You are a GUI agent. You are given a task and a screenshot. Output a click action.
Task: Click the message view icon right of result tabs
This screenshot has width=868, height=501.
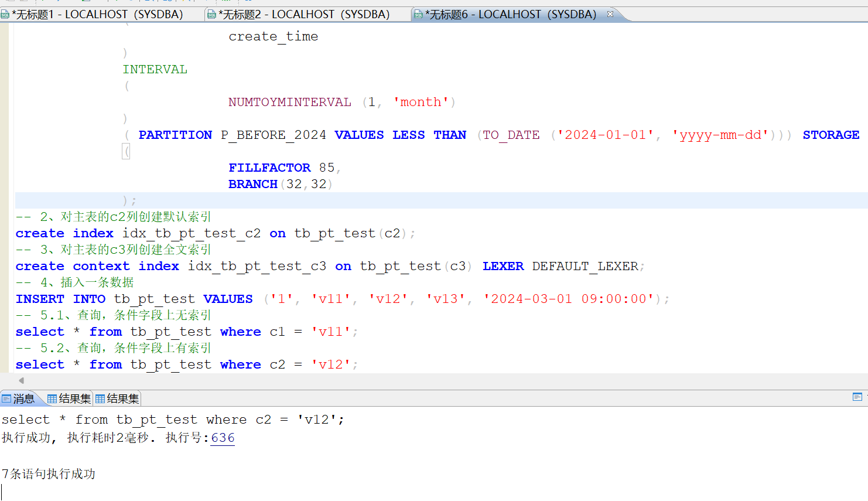[857, 397]
